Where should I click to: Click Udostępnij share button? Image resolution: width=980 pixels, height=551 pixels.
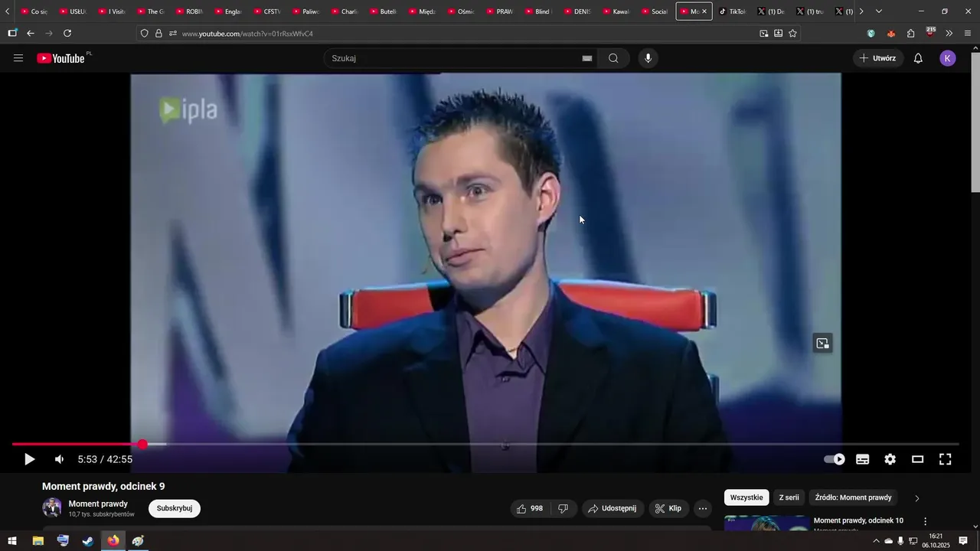click(612, 508)
